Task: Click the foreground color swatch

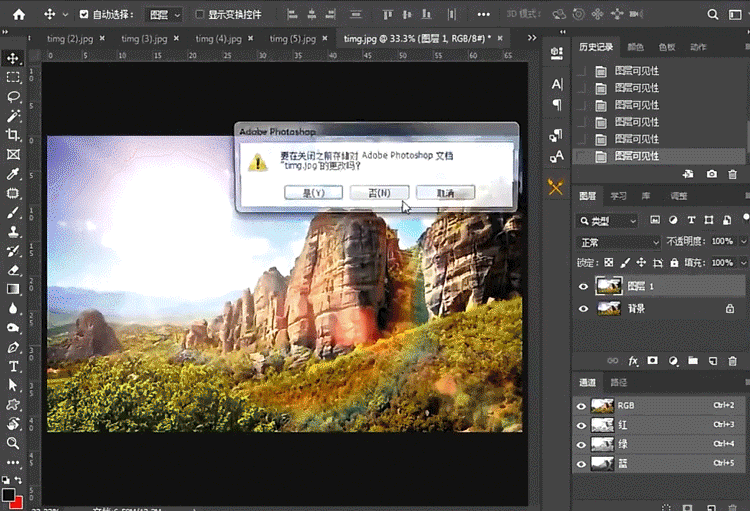Action: click(x=8, y=495)
